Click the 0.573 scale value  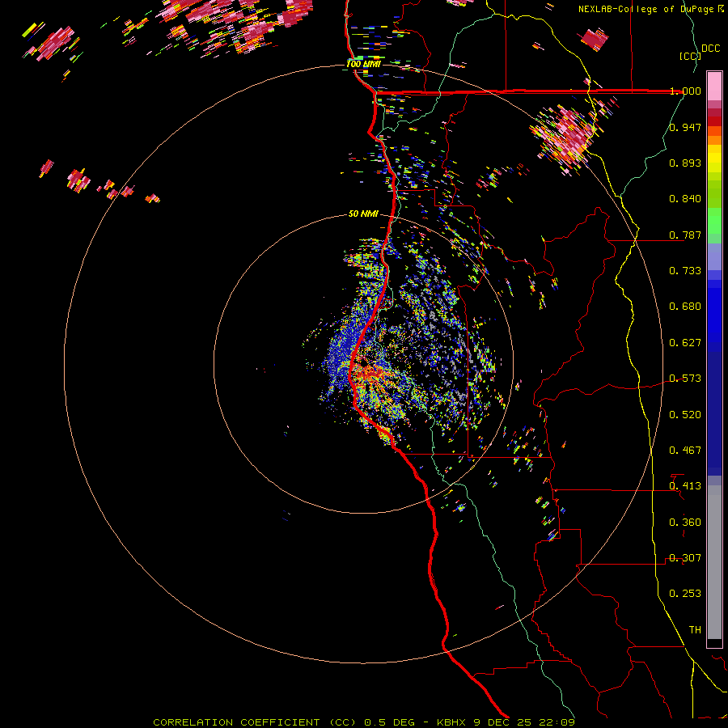685,379
